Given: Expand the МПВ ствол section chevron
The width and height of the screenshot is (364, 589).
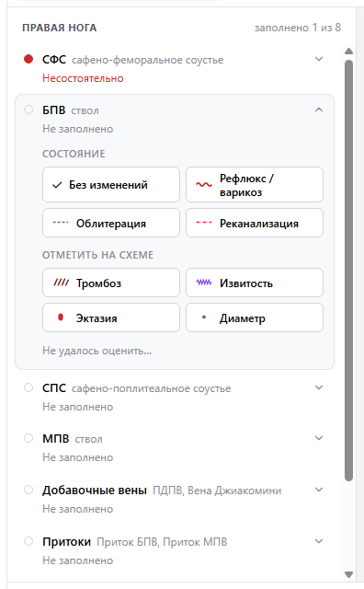Looking at the screenshot, I should click(x=319, y=438).
